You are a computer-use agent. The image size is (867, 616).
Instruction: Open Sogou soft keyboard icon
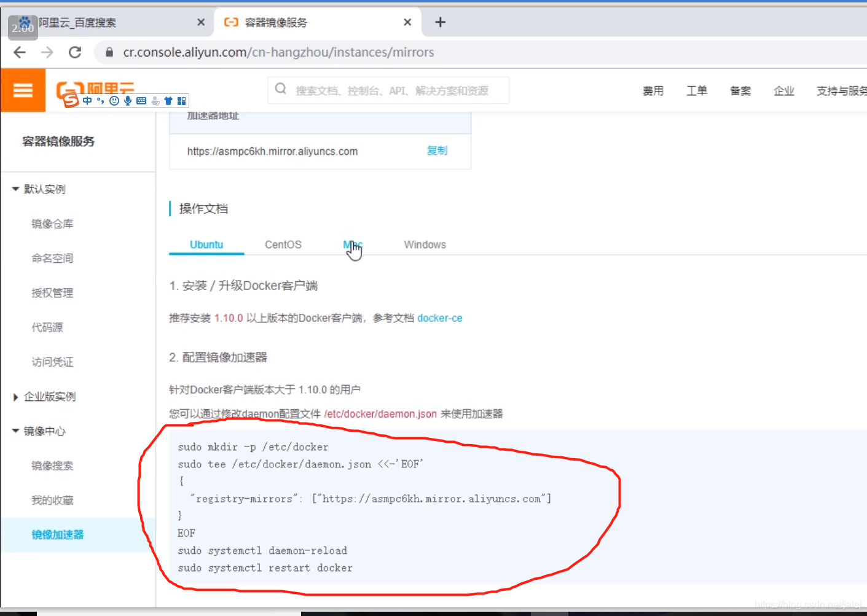tap(141, 101)
